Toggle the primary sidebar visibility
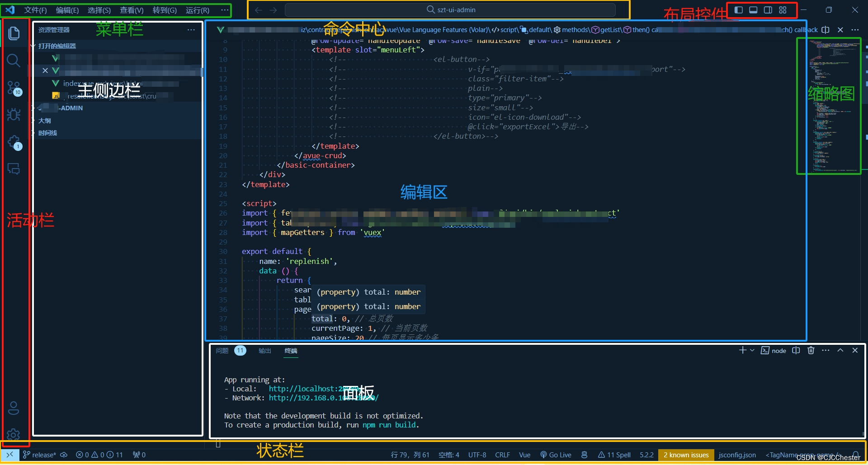This screenshot has width=868, height=465. pos(738,9)
